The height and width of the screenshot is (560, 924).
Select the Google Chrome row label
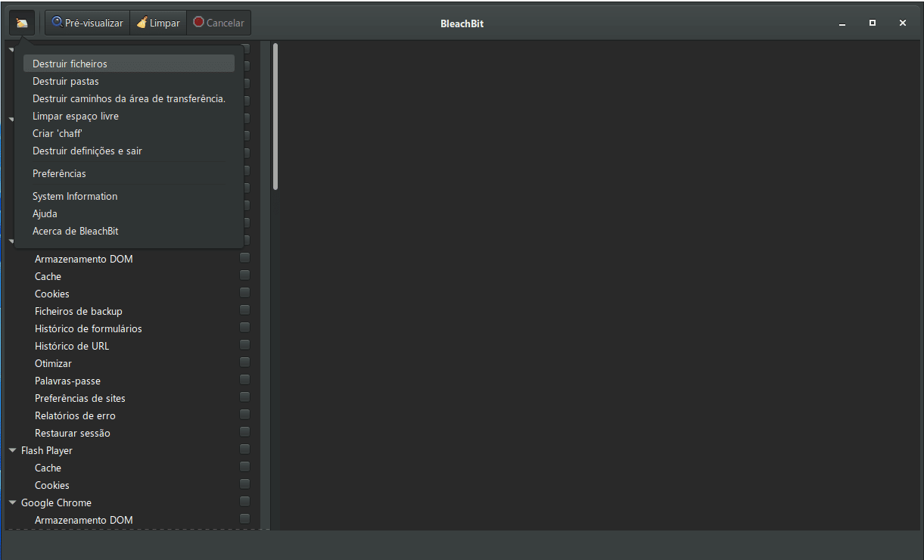[57, 502]
